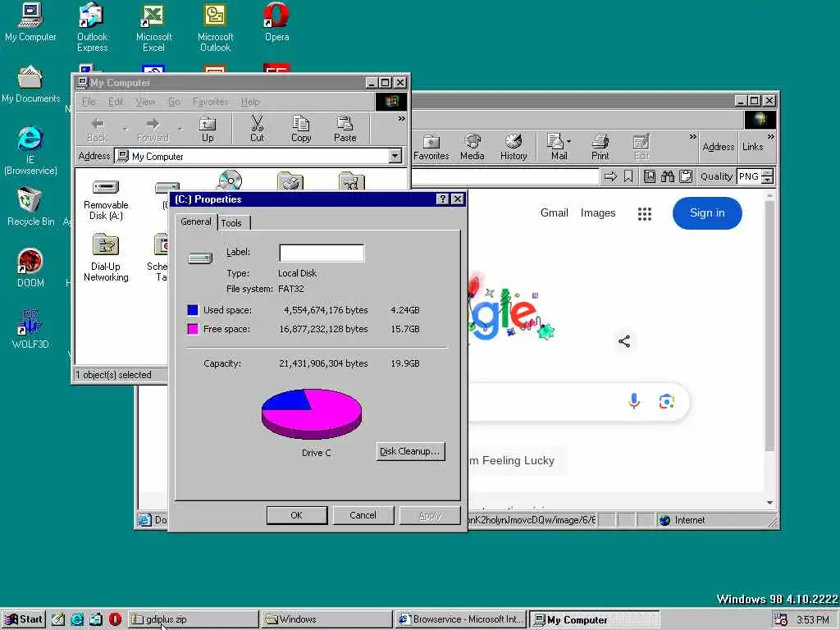This screenshot has height=630, width=840.
Task: Click the bookmark icon in the browser bar
Action: tap(628, 176)
